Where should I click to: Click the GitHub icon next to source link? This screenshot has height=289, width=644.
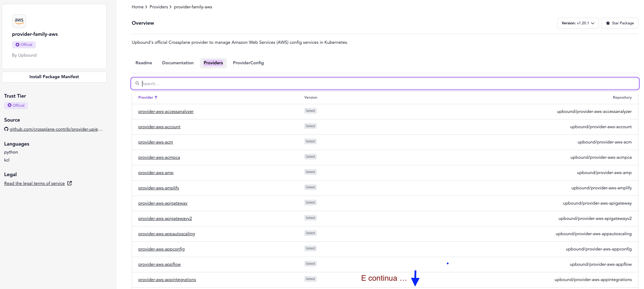click(x=6, y=129)
